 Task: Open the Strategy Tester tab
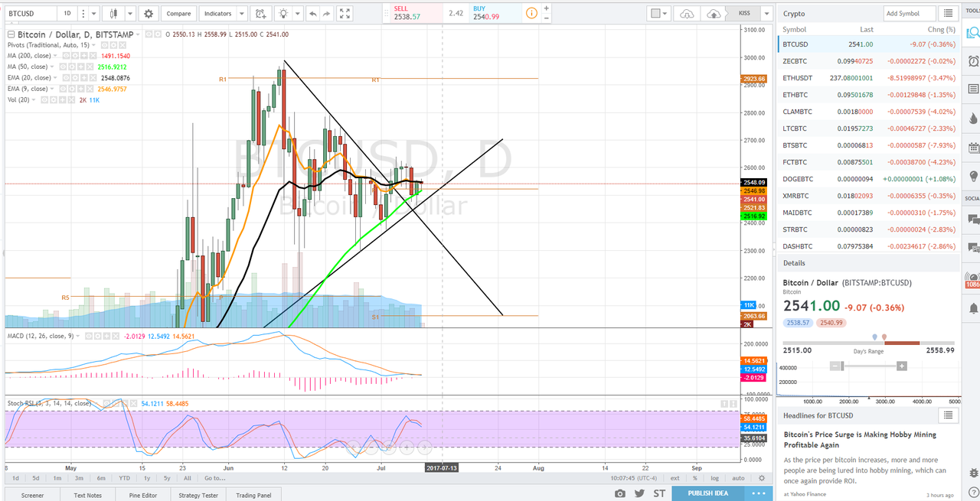[198, 495]
